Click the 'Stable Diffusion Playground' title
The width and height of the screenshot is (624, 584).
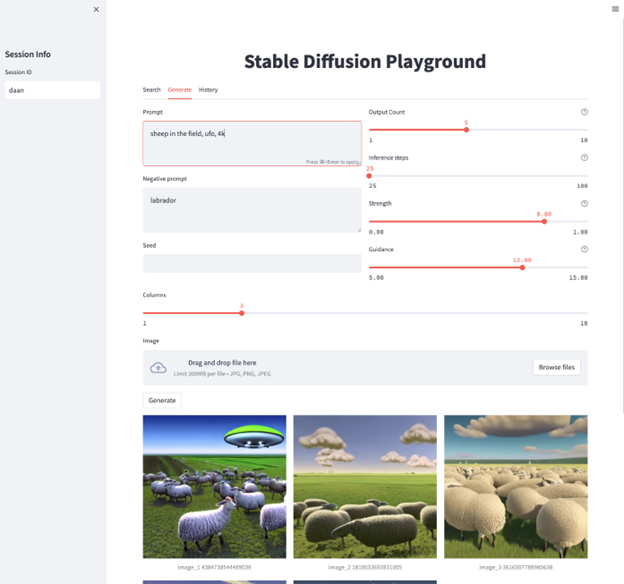pos(365,62)
